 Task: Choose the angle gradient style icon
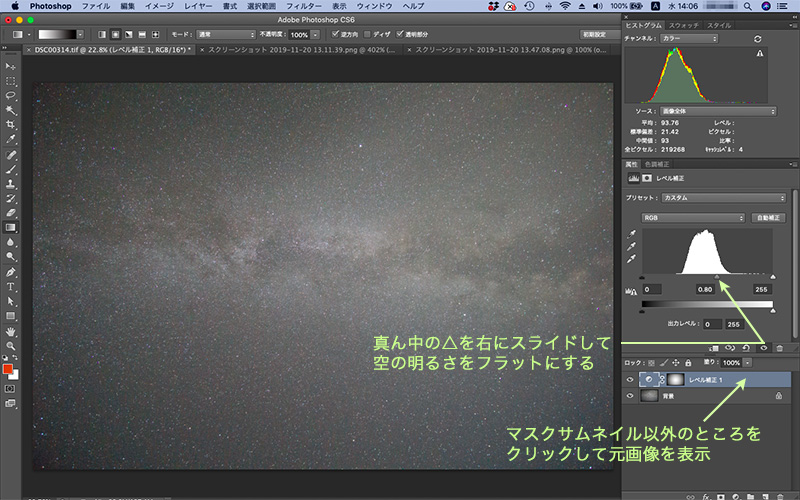click(x=129, y=34)
